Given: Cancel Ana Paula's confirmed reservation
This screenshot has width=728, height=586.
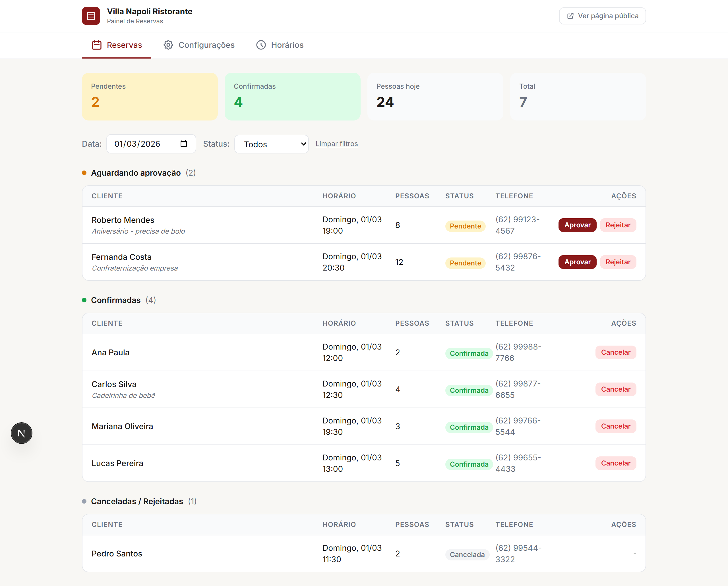Looking at the screenshot, I should 615,352.
